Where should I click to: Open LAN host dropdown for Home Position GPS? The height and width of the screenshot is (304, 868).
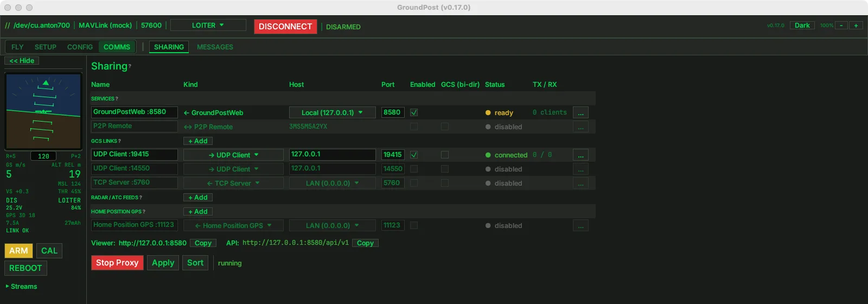click(332, 225)
